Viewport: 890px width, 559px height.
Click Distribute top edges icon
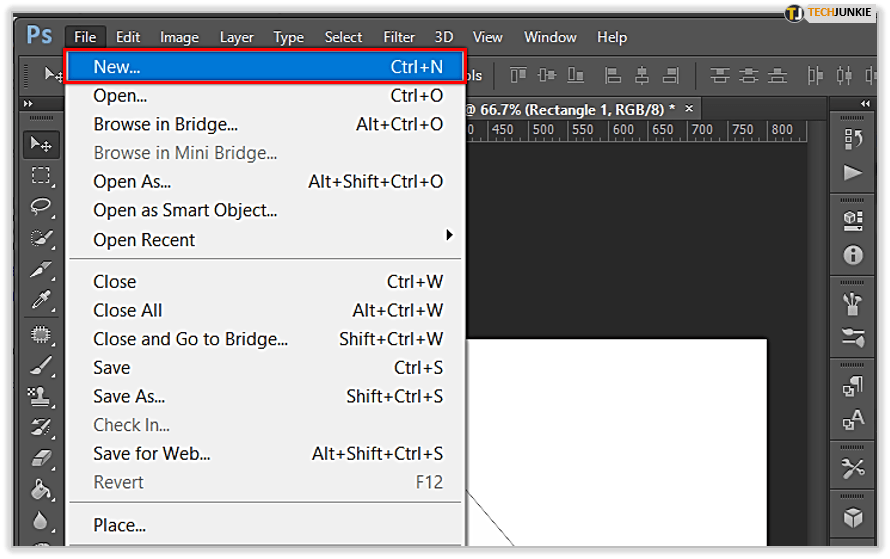[x=720, y=75]
